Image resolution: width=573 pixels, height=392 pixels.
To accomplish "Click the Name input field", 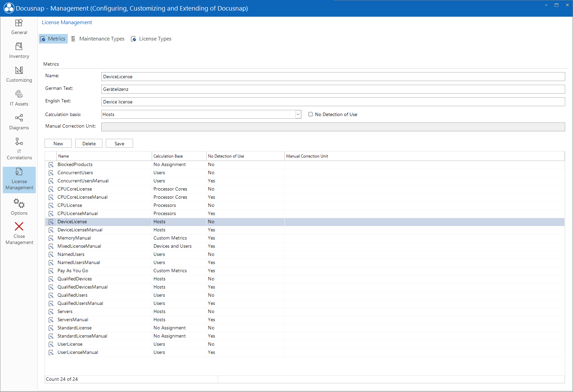I will click(333, 77).
